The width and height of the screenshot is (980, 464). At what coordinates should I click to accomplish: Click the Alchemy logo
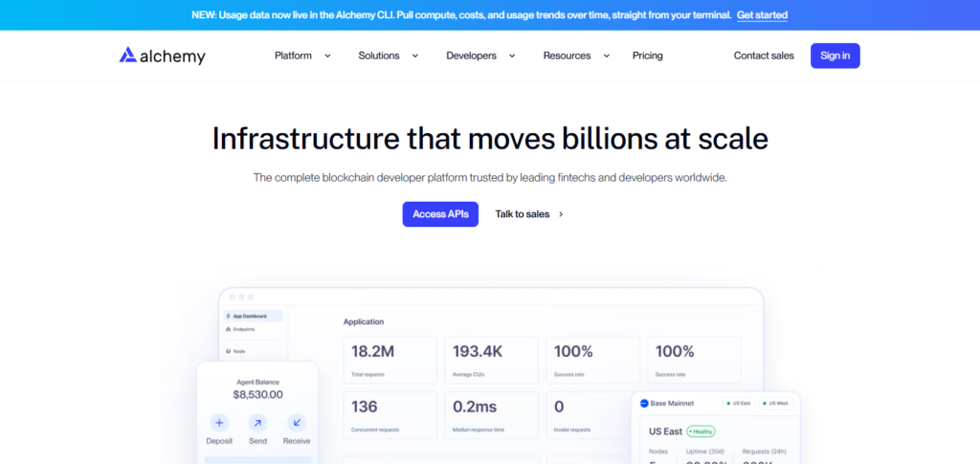point(162,55)
